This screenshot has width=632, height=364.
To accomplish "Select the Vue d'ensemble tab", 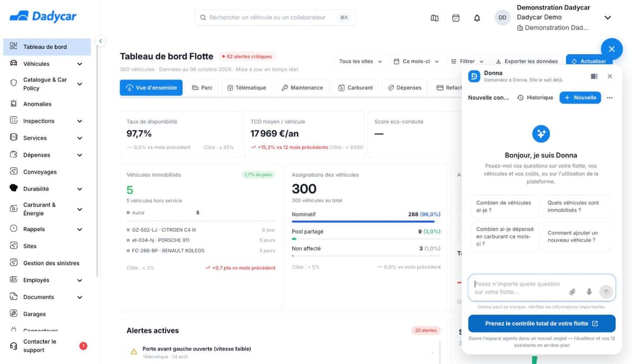I will (x=151, y=88).
